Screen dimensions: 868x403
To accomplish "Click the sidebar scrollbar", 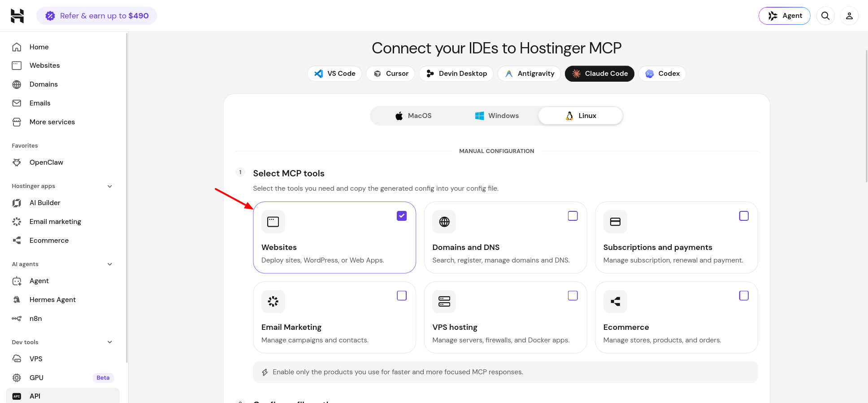I will pos(127,197).
